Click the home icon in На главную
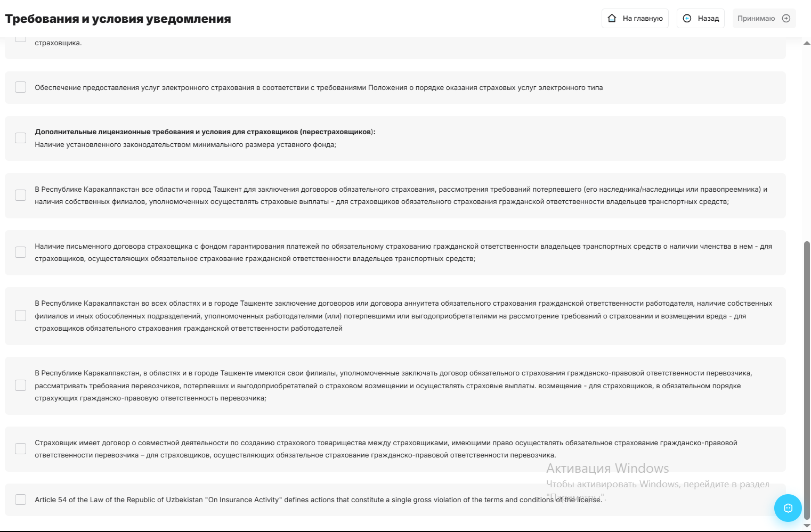 [x=612, y=18]
